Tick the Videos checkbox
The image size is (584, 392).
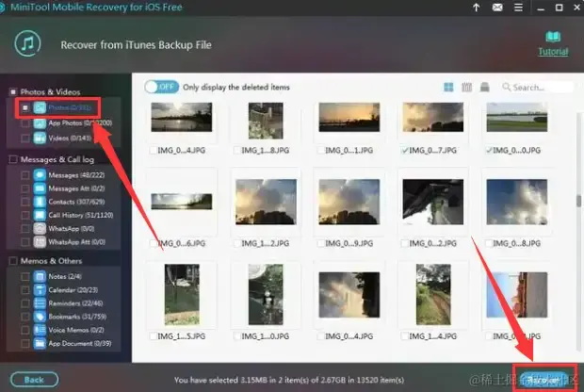(x=24, y=139)
